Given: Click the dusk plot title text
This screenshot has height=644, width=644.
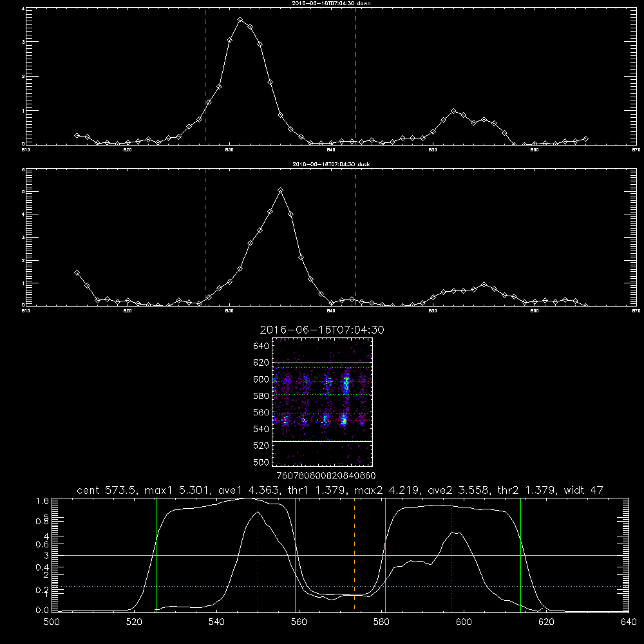Looking at the screenshot, I should 331,164.
